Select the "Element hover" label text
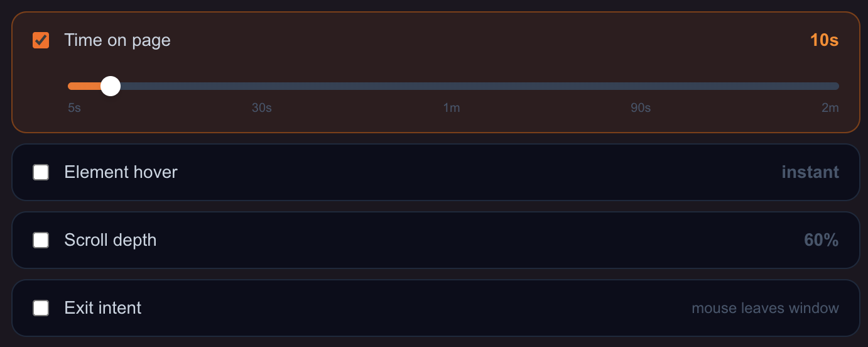The width and height of the screenshot is (868, 347). click(121, 172)
